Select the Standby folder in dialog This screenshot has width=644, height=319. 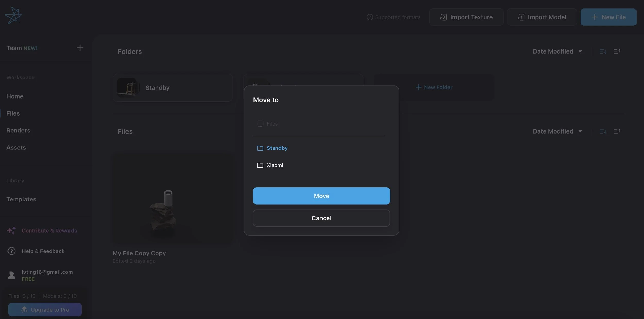[x=277, y=148]
